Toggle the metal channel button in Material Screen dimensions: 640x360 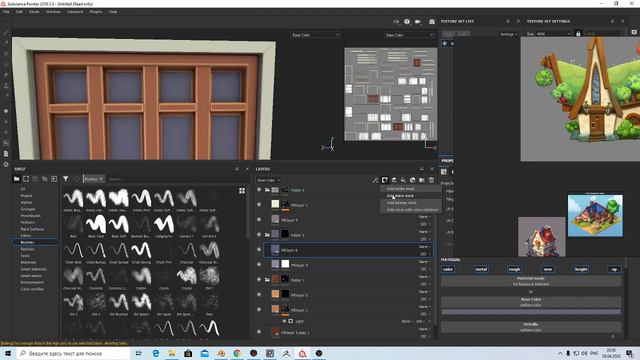481,269
